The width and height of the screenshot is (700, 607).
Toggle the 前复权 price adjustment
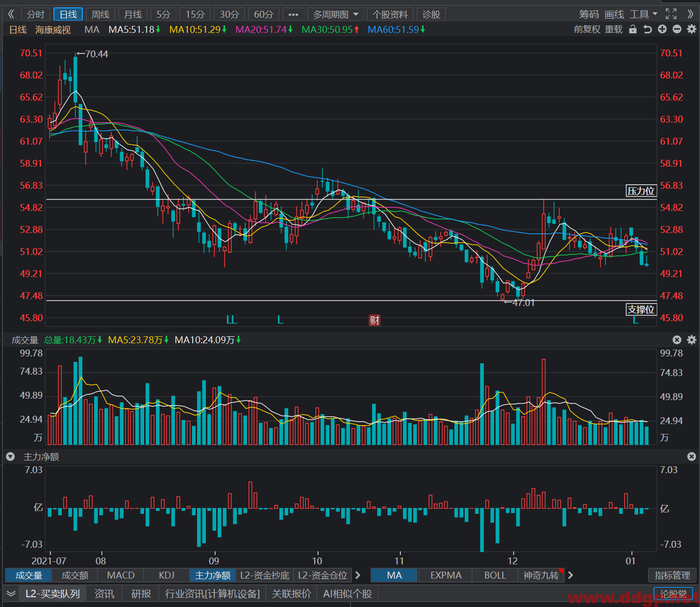[x=587, y=29]
